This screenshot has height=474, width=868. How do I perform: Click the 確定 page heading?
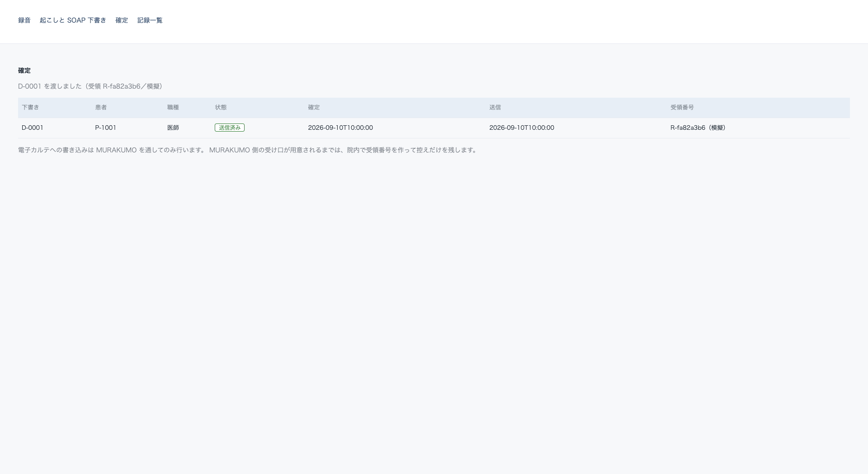[x=24, y=71]
